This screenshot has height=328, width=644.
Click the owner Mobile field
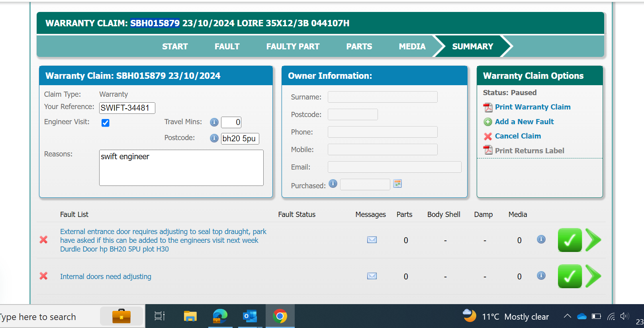pyautogui.click(x=383, y=150)
